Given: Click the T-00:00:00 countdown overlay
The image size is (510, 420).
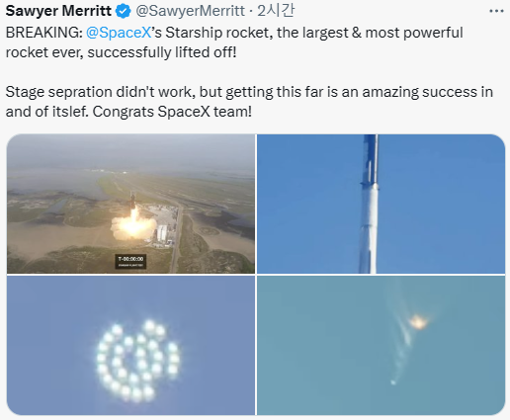Looking at the screenshot, I should click(x=130, y=261).
